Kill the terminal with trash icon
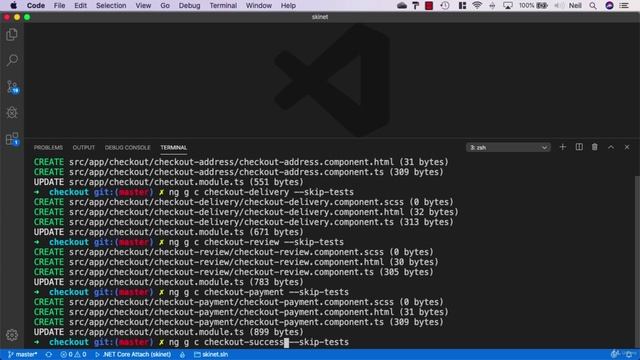Image resolution: width=640 pixels, height=360 pixels. coord(595,147)
